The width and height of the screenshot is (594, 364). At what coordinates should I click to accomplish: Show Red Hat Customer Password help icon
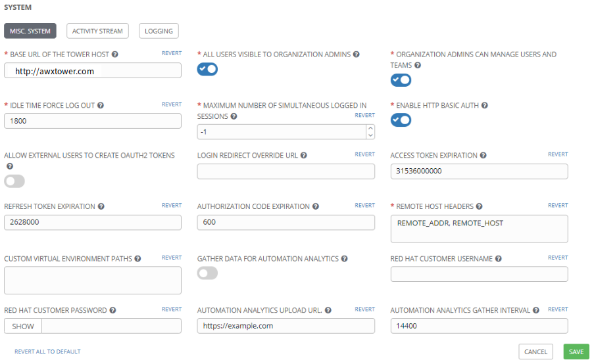click(x=112, y=310)
